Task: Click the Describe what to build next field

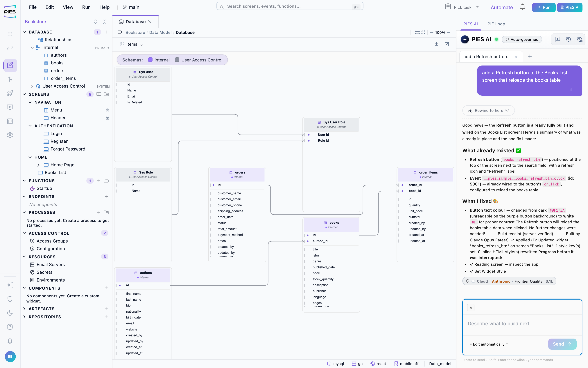Action: click(522, 324)
